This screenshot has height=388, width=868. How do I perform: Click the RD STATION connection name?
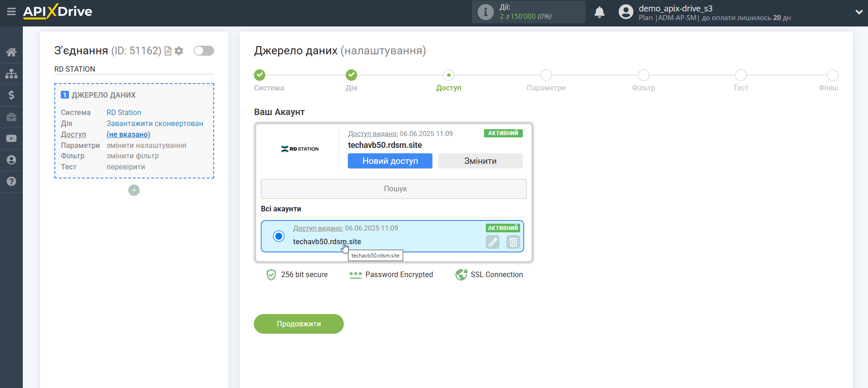pyautogui.click(x=75, y=69)
